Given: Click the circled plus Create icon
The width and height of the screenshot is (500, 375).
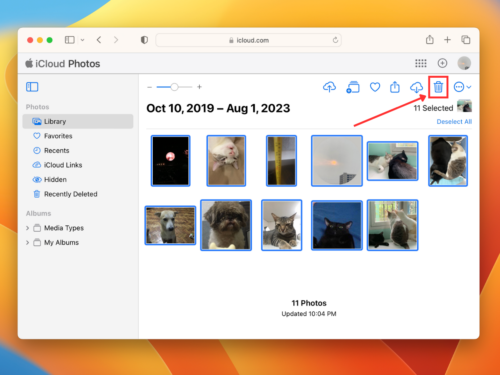Looking at the screenshot, I should pyautogui.click(x=442, y=63).
